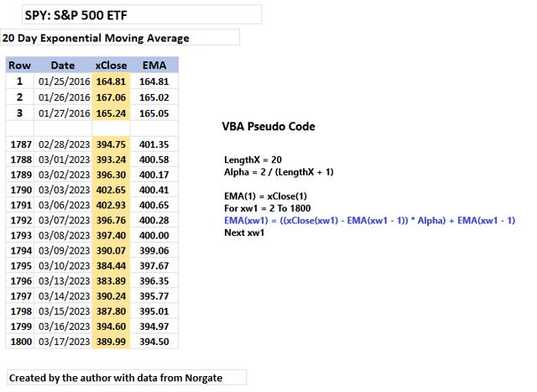Screen dimensions: 537x392
Task: Select xClose cell 397.40
Action: click(x=111, y=235)
